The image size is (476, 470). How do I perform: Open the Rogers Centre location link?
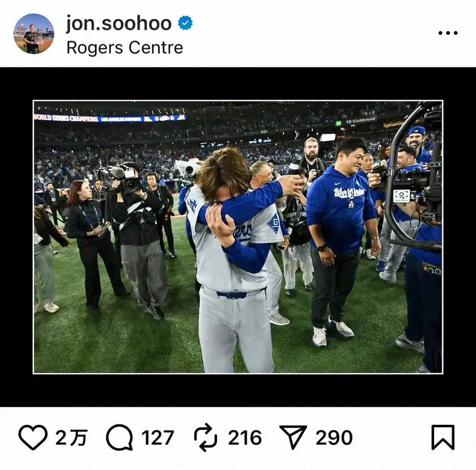pyautogui.click(x=125, y=48)
